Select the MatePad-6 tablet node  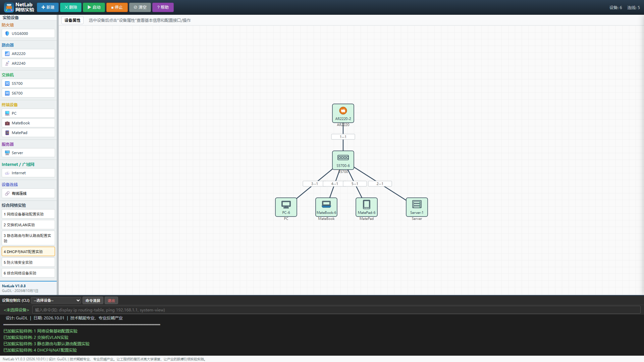366,207
